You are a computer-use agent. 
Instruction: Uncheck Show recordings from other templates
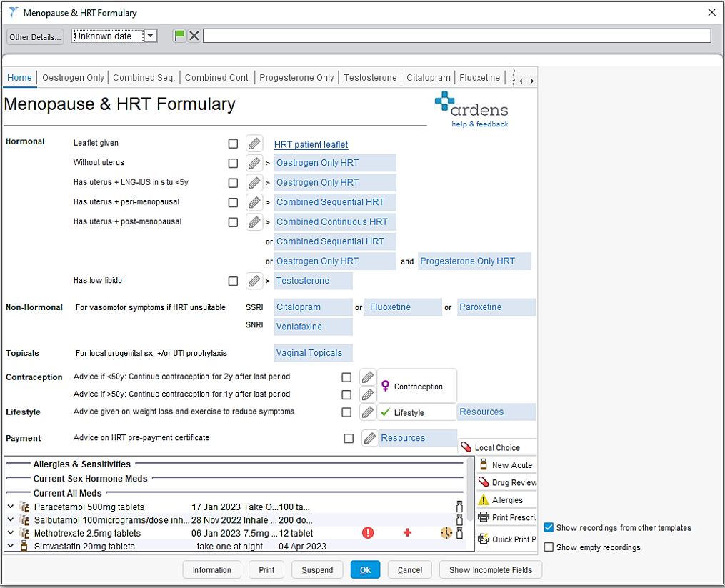pyautogui.click(x=549, y=527)
